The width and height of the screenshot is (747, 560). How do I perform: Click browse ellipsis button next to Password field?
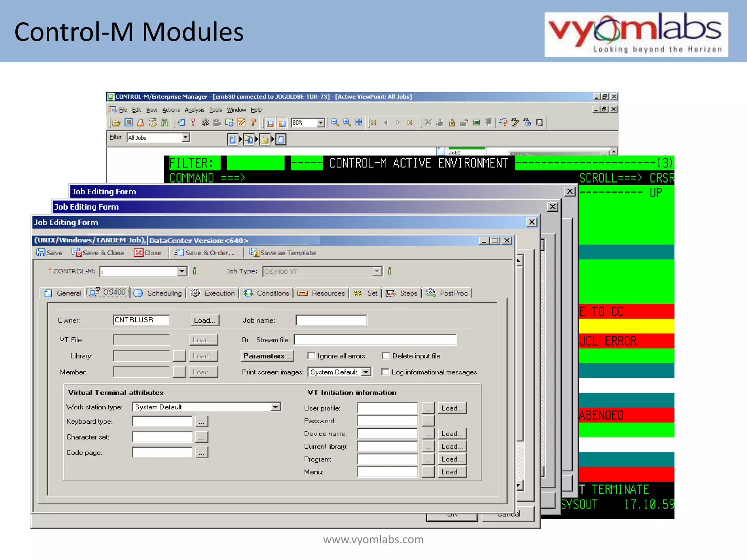coord(428,421)
